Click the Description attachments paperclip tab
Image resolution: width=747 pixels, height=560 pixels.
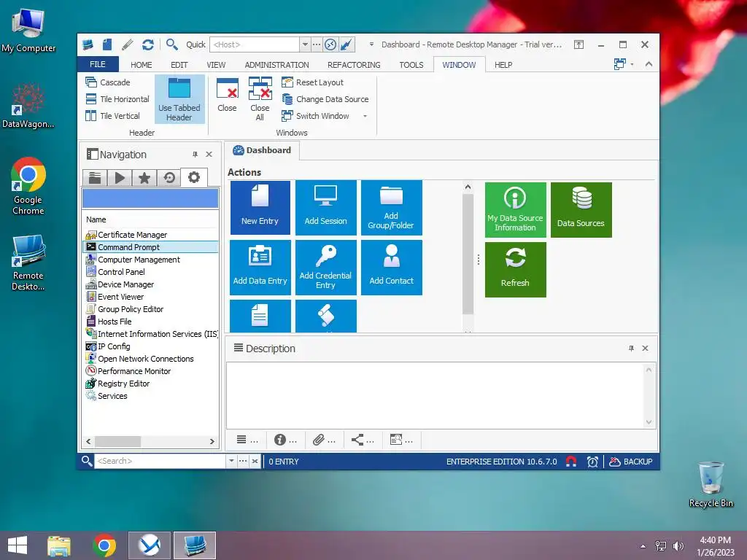click(x=324, y=440)
